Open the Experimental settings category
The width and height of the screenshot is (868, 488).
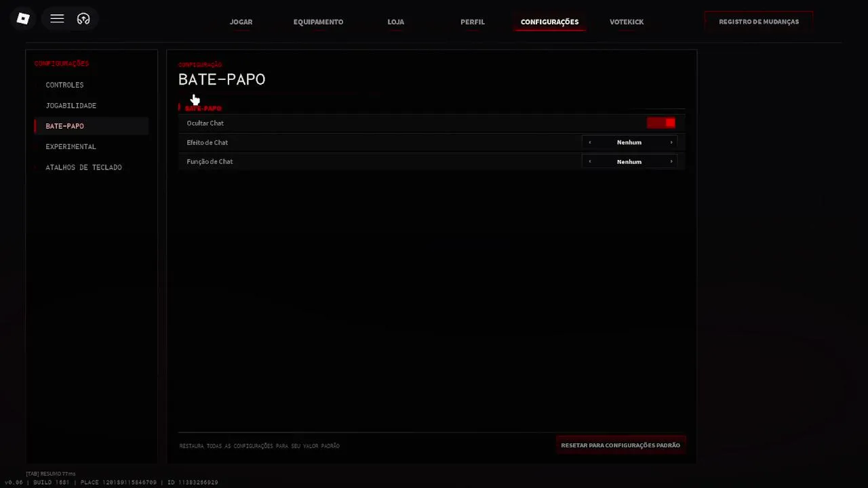coord(92,146)
